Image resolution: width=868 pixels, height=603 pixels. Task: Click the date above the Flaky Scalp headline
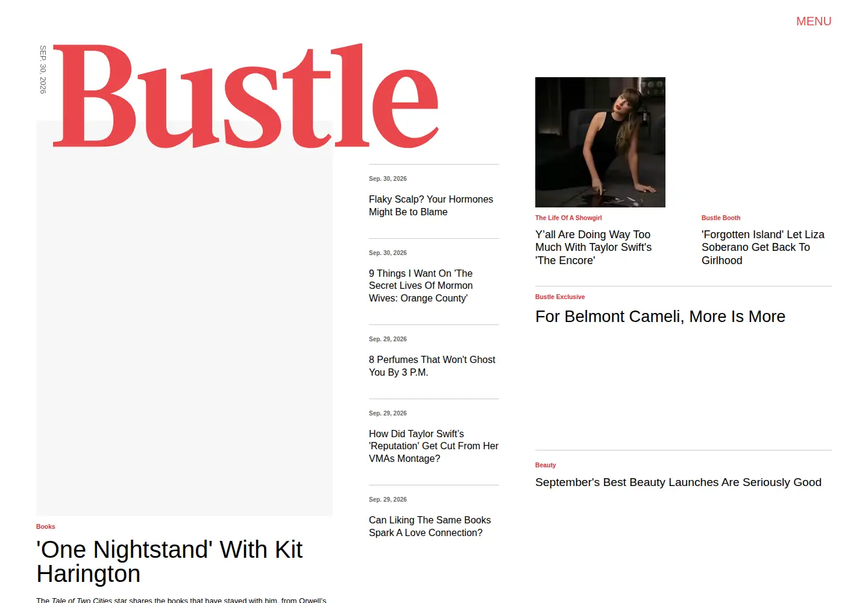pos(388,178)
